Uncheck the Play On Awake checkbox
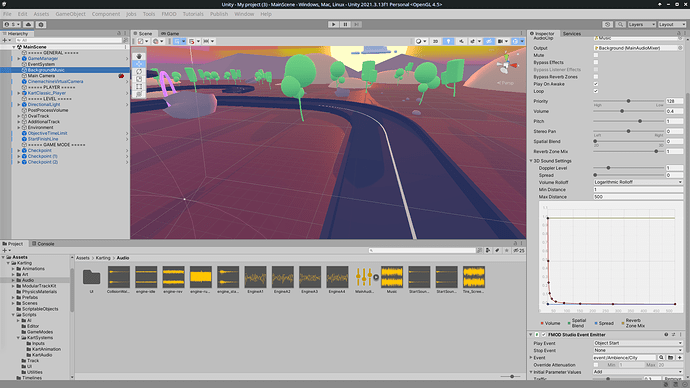 point(596,84)
